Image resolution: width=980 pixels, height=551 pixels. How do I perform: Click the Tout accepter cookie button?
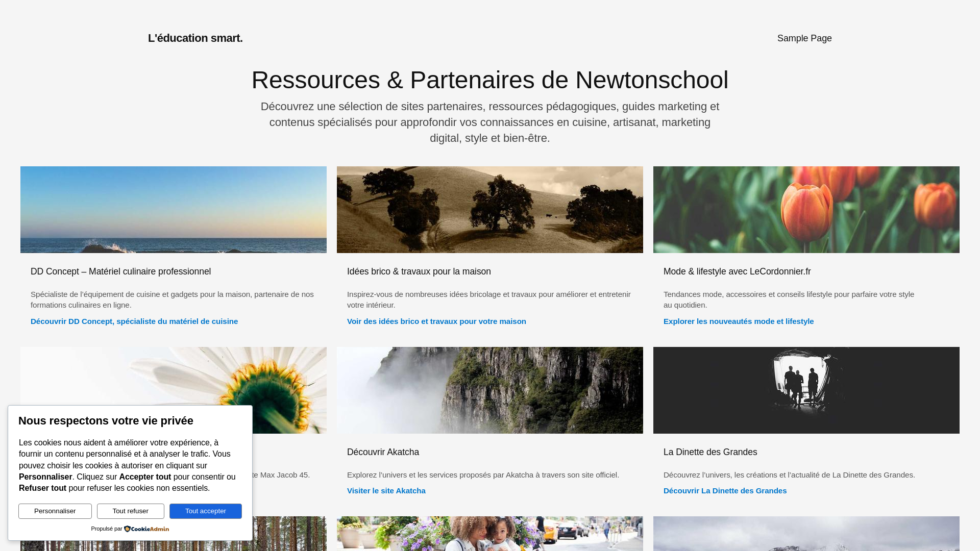pos(206,511)
